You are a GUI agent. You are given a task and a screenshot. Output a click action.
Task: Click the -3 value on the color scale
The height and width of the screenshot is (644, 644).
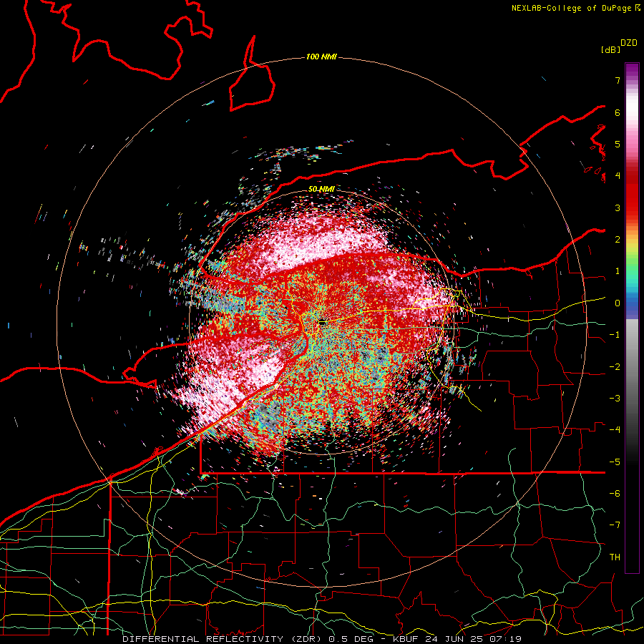[x=615, y=399]
